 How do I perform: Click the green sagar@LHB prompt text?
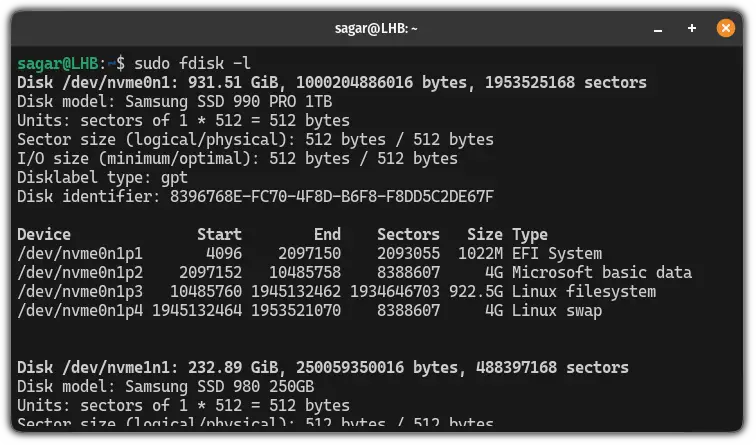57,63
